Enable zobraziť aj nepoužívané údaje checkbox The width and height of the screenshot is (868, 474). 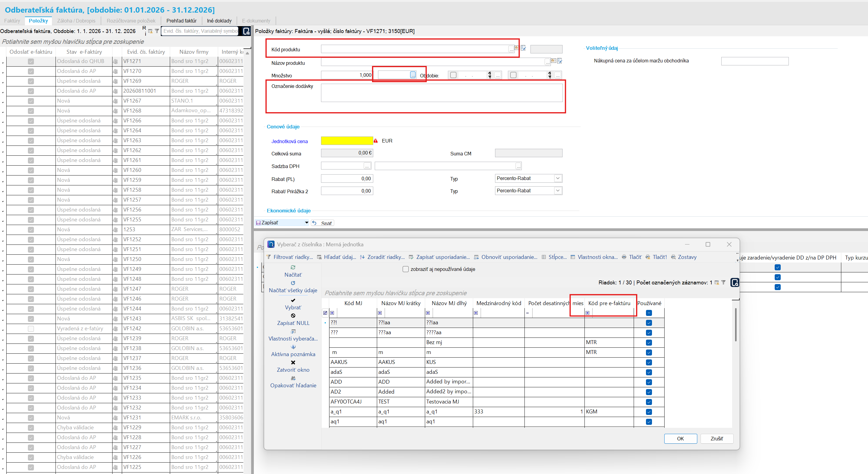pyautogui.click(x=406, y=269)
